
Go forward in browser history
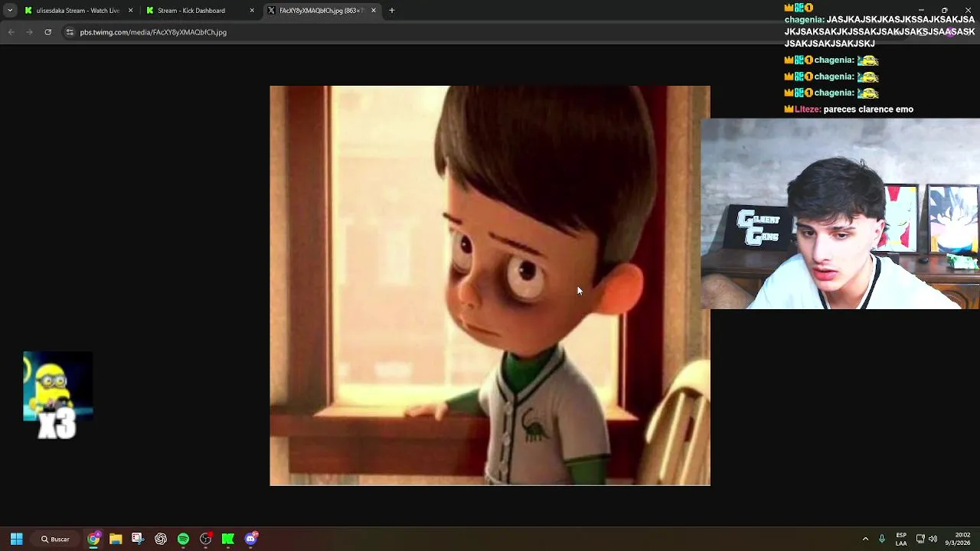[29, 32]
